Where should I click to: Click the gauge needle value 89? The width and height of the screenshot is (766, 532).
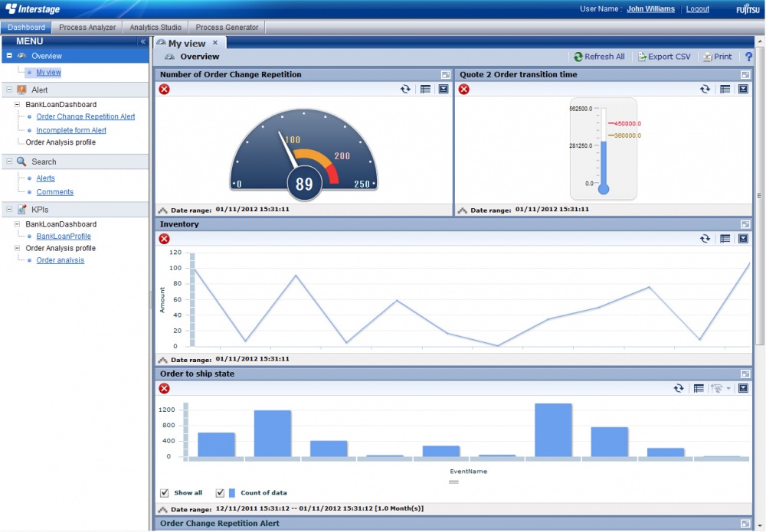tap(304, 184)
